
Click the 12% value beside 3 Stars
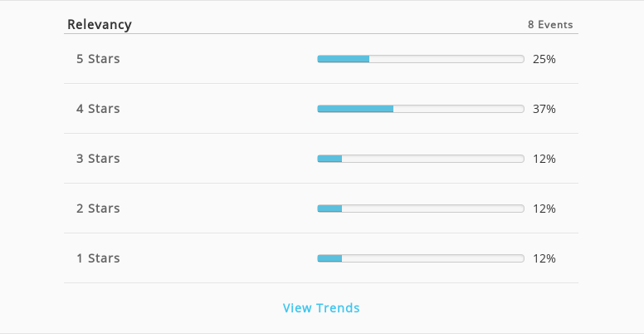coord(544,159)
